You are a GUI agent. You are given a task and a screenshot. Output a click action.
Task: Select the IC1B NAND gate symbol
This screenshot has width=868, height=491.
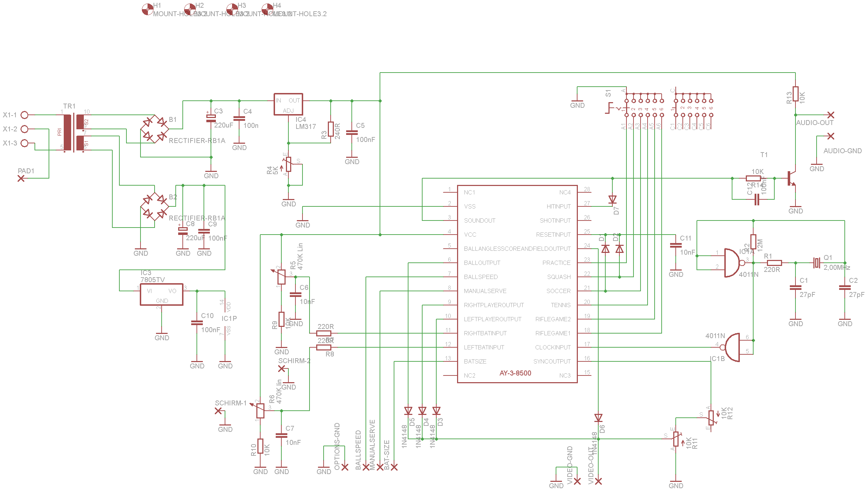pos(730,347)
